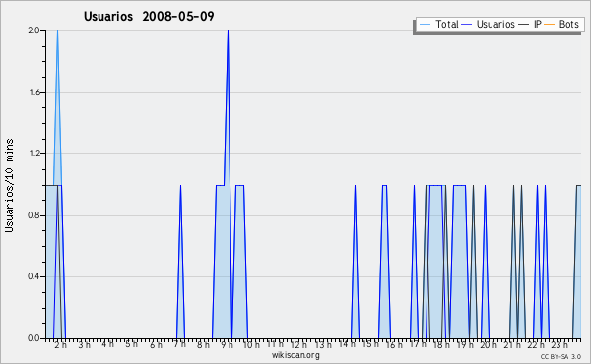Image resolution: width=591 pixels, height=364 pixels.
Task: Click the '8 h' x-axis label
Action: [203, 344]
